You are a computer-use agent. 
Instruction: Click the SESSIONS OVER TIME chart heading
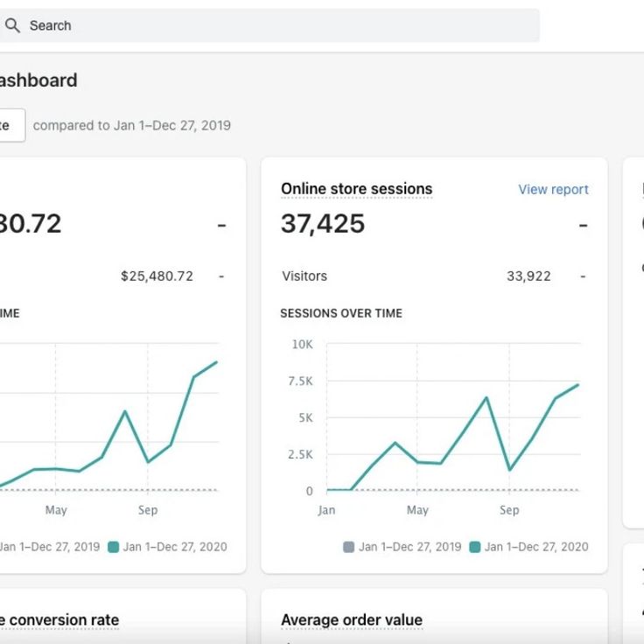(341, 313)
